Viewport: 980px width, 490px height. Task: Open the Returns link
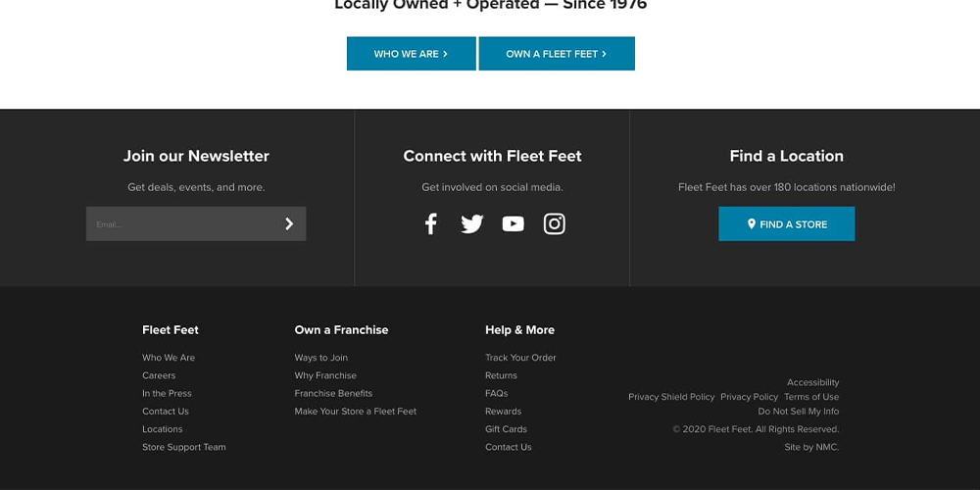pos(501,375)
